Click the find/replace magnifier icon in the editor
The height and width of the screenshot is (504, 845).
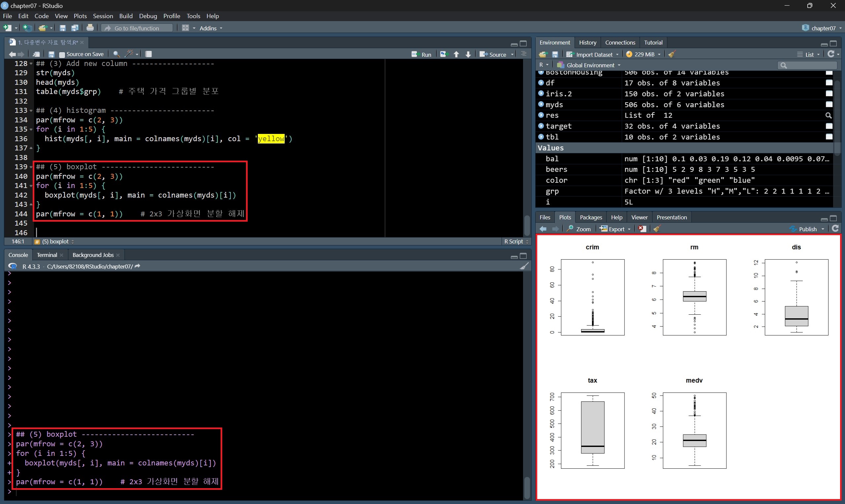116,54
